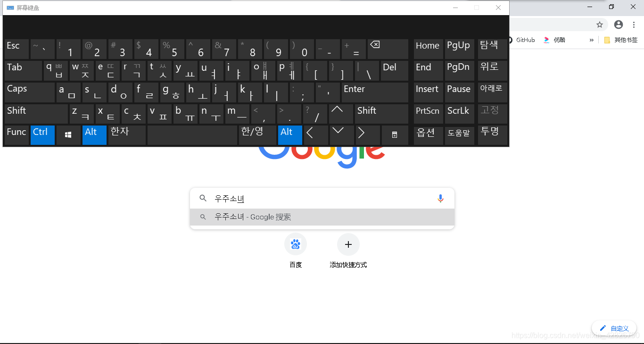
Task: Click the context menu key icon
Action: click(395, 135)
